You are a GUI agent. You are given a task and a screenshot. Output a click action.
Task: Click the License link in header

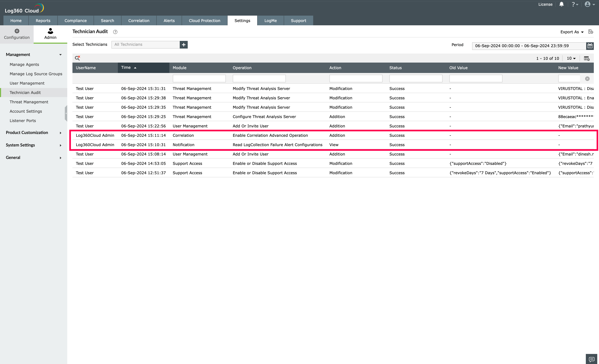click(545, 4)
